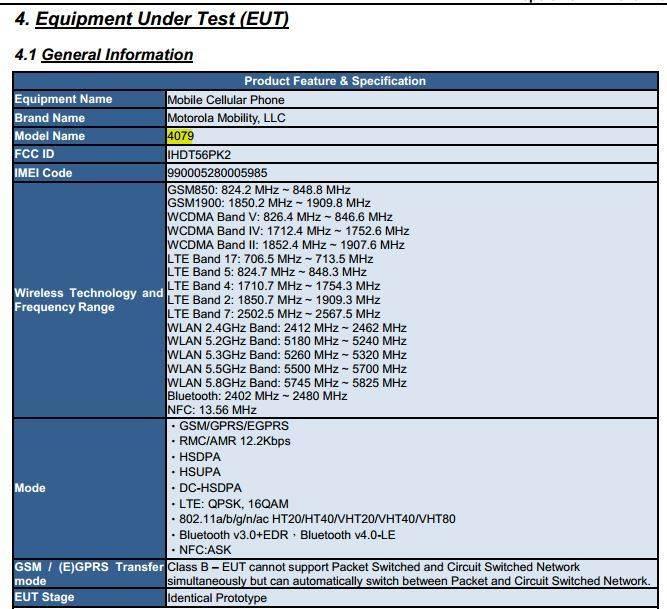The width and height of the screenshot is (667, 609).
Task: Select the FCC ID value IHDT56PK2
Action: click(199, 155)
